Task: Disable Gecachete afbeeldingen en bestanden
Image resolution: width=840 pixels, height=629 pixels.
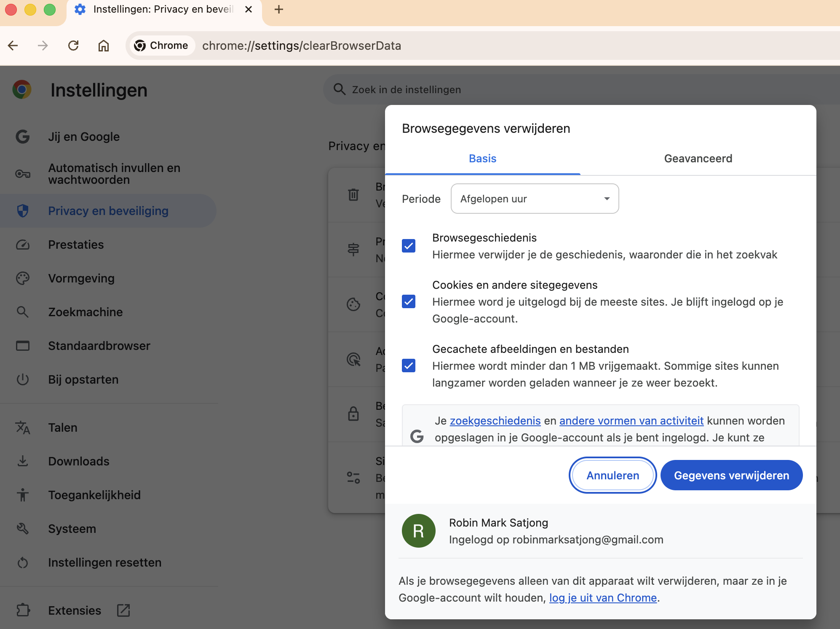Action: (x=409, y=366)
